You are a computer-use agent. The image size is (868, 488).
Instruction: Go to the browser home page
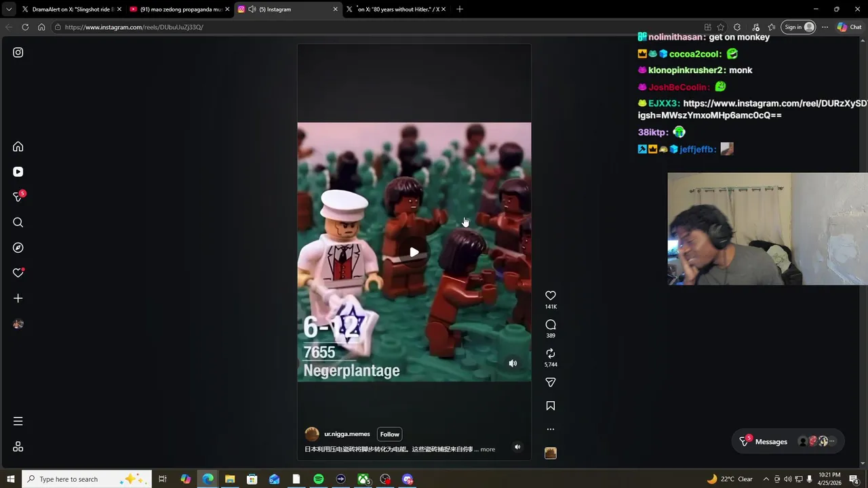pyautogui.click(x=41, y=27)
